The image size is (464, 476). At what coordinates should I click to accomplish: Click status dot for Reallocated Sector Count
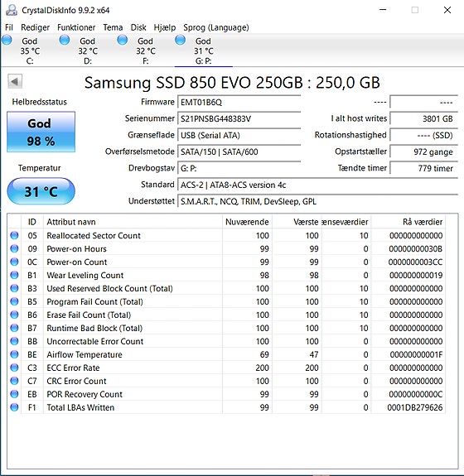coord(14,235)
